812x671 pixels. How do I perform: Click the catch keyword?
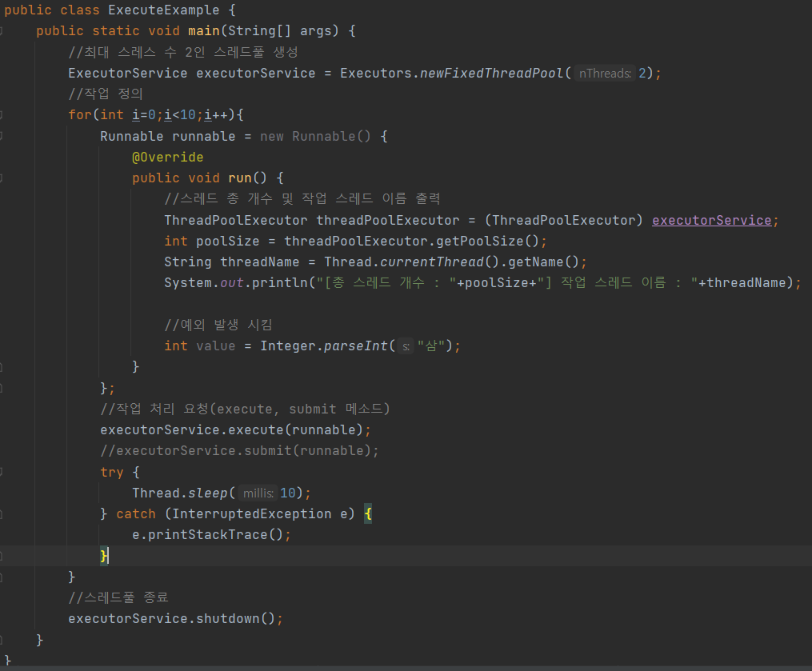(136, 513)
